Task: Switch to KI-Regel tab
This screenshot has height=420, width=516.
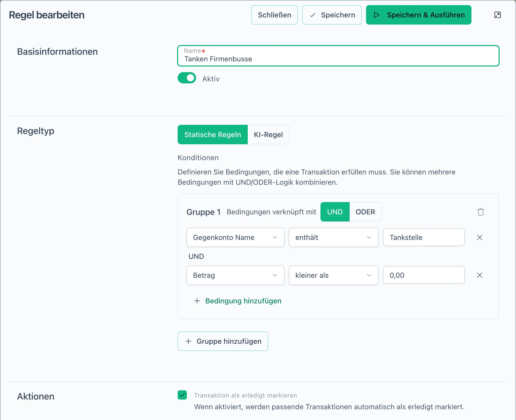Action: pyautogui.click(x=268, y=135)
